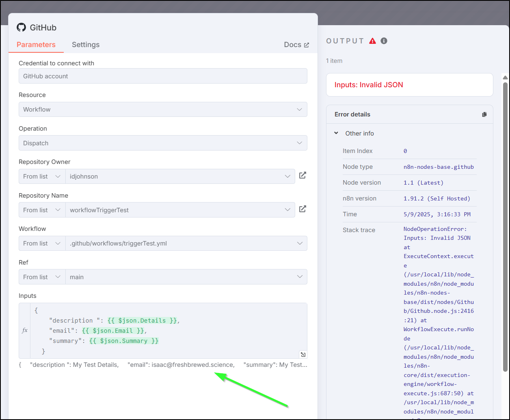Change the Repository Name From list mode selector

coord(42,210)
